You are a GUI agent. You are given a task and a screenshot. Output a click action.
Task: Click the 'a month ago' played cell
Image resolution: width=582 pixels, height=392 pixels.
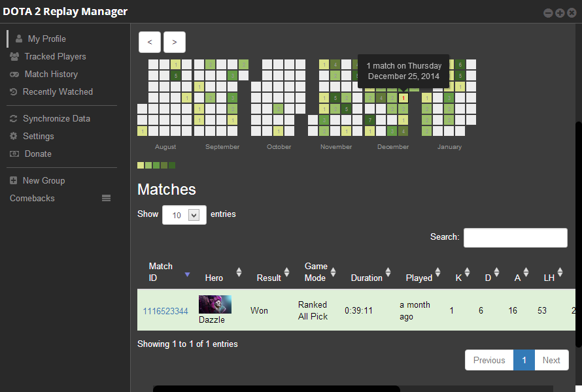pos(415,310)
